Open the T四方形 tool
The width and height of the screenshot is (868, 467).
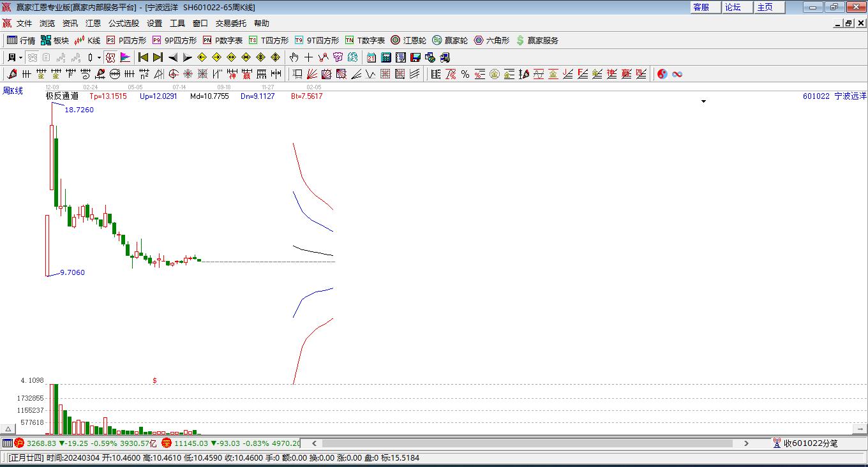click(269, 40)
